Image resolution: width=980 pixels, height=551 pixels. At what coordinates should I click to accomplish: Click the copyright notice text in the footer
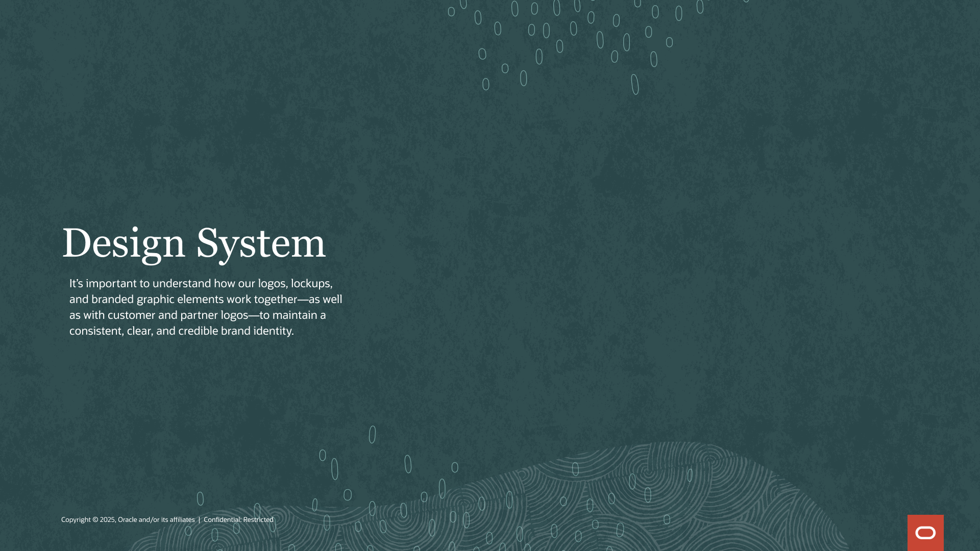pos(128,520)
